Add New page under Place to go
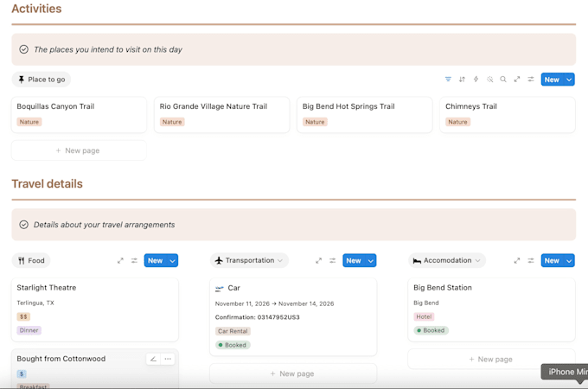Screen dimensions: 588x389 pyautogui.click(x=79, y=150)
